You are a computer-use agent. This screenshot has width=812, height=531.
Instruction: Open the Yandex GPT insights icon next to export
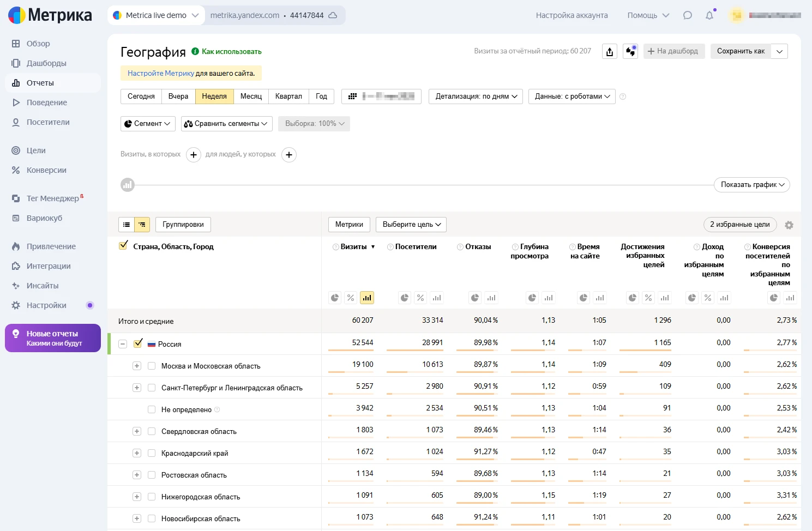point(630,51)
